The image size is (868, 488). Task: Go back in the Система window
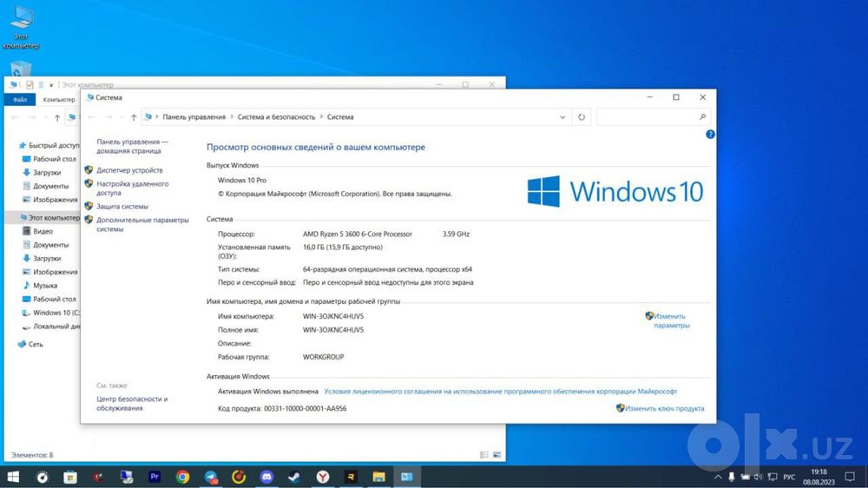pyautogui.click(x=92, y=117)
